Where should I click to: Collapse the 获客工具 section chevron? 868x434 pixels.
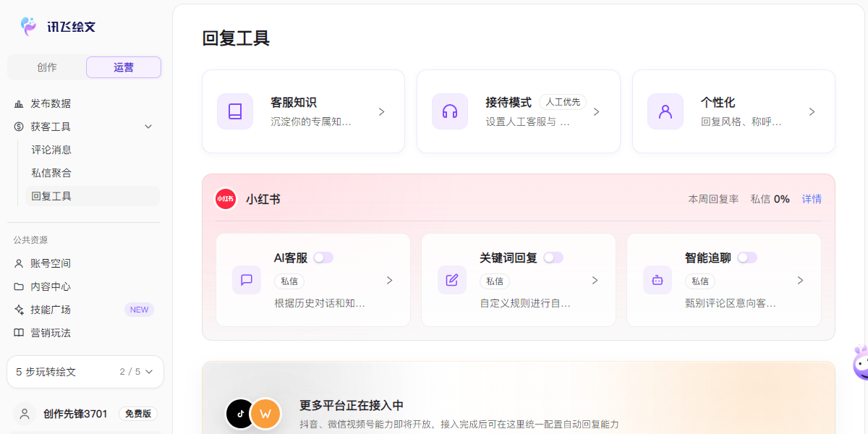point(148,127)
